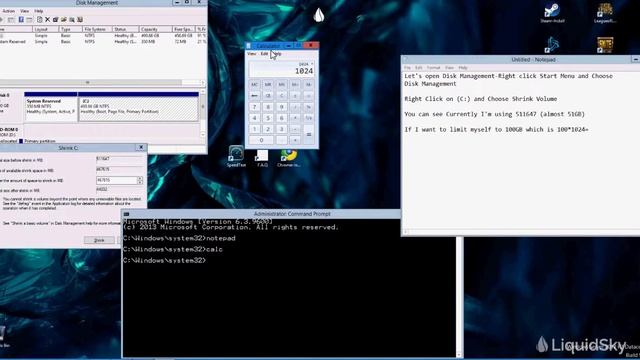Open the Calculator Edit menu
Viewport: 640px width, 360px height.
click(x=264, y=54)
